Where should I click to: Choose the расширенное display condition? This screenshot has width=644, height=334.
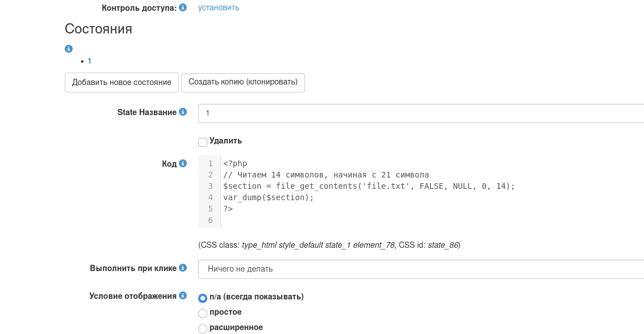point(203,328)
